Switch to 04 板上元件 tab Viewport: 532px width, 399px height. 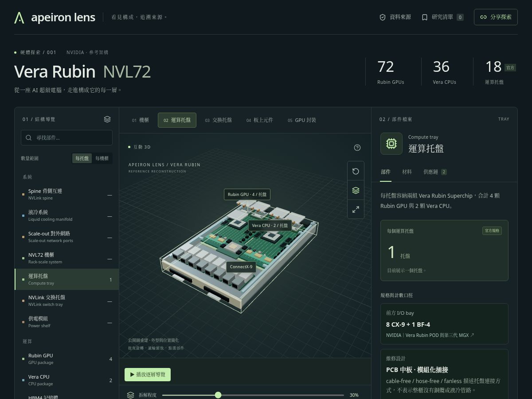[260, 120]
